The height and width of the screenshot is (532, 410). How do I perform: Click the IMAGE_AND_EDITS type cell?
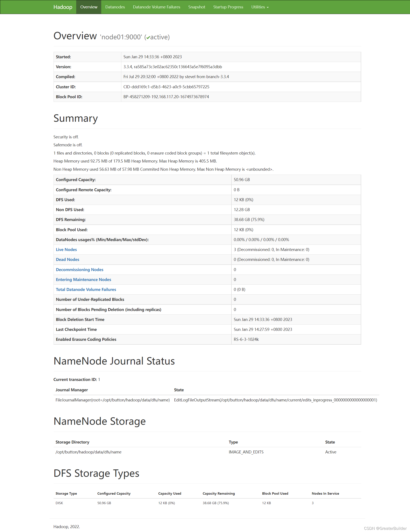click(246, 452)
